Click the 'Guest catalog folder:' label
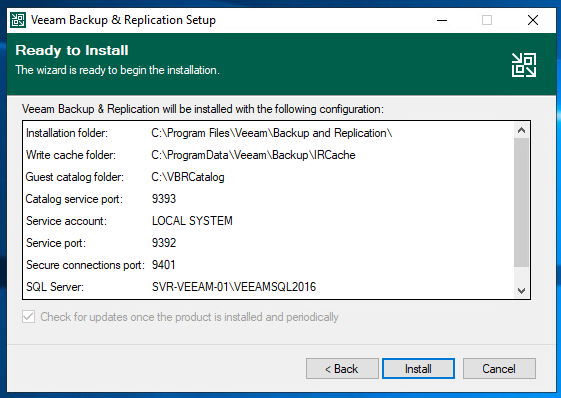Screen dimensions: 561x398 [75, 177]
